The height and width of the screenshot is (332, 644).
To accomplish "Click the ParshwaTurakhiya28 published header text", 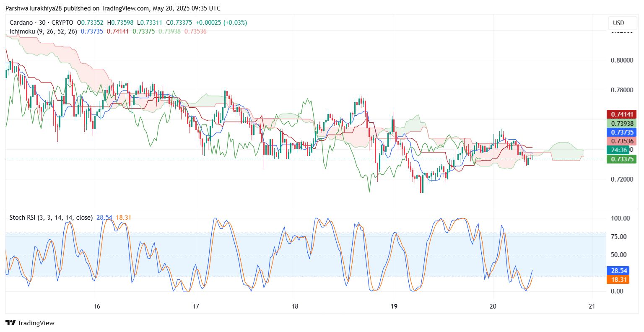I will coord(47,8).
